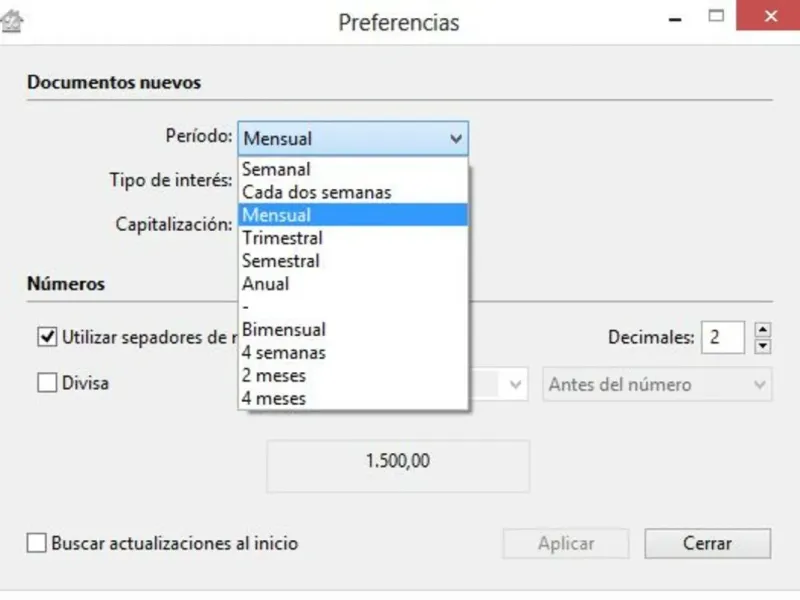Click the Aplicar button
Viewport: 800px width, 600px height.
pos(566,544)
